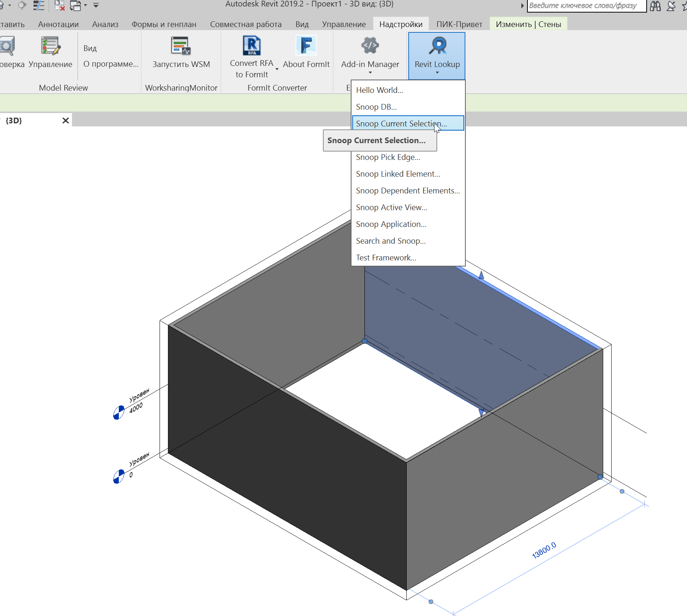Select the Надстройки ribbon tab
The height and width of the screenshot is (616, 687).
click(x=401, y=24)
